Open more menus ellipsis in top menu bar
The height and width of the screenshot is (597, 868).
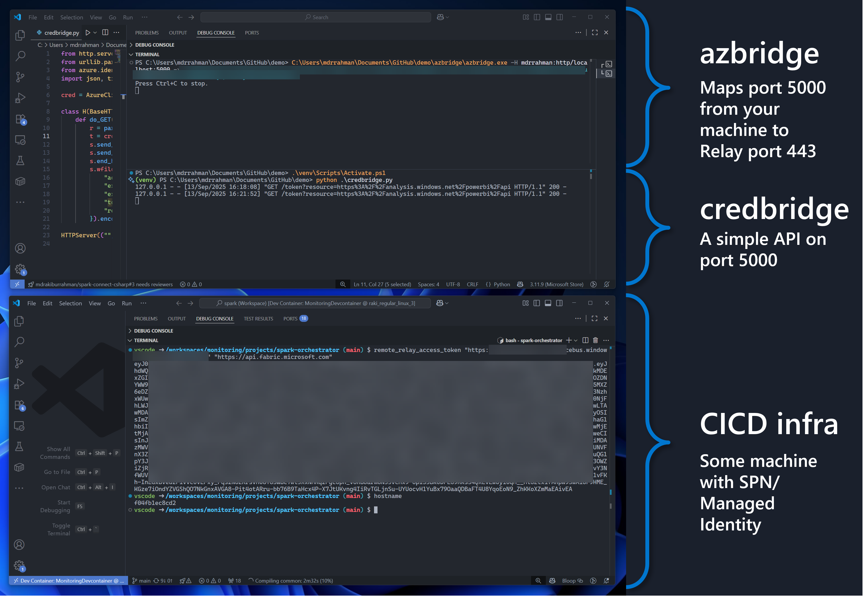(145, 17)
